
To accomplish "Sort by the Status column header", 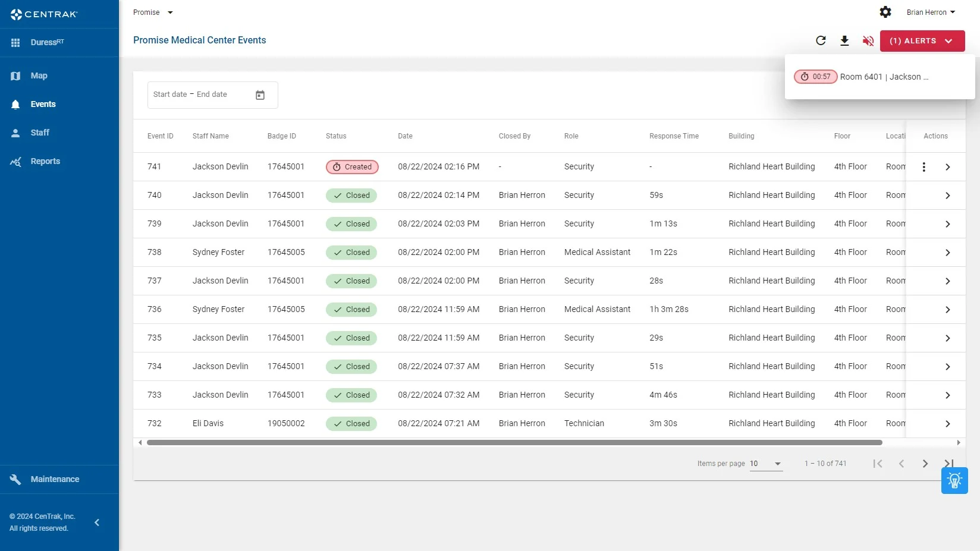I will tap(336, 136).
